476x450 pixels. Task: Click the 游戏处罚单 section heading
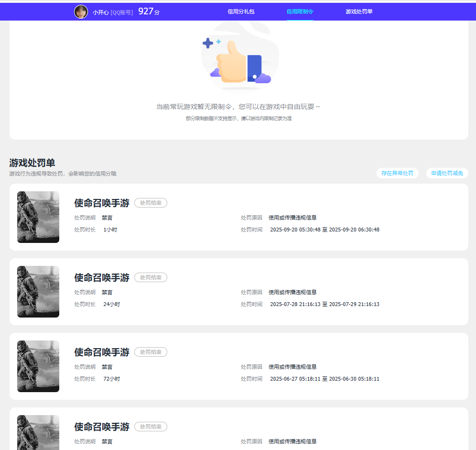[x=32, y=163]
